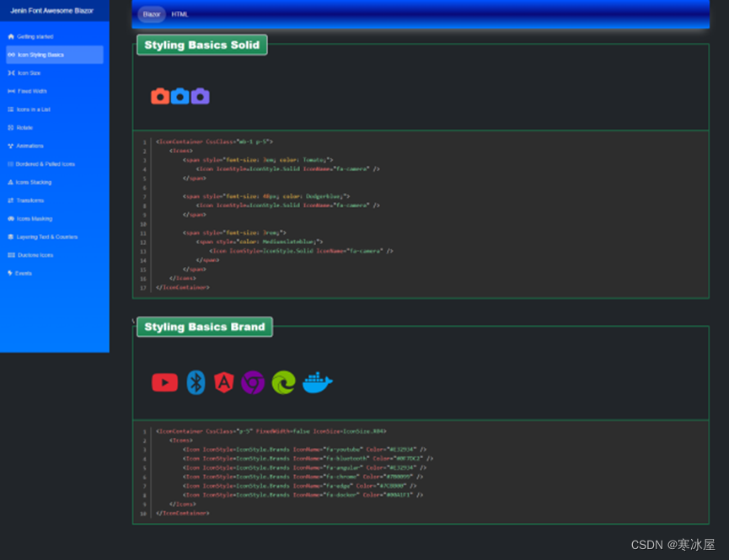
Task: Click the Bluetooth brand icon
Action: [194, 382]
